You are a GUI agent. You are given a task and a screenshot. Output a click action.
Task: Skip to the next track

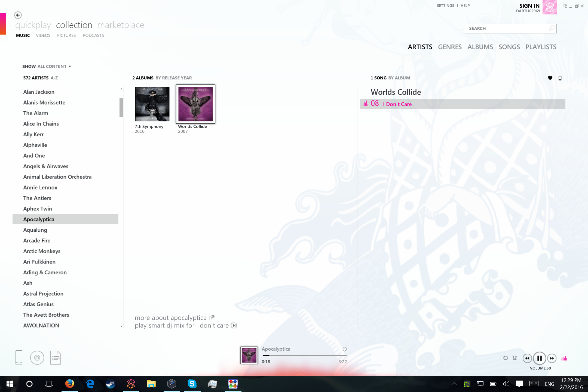[552, 358]
